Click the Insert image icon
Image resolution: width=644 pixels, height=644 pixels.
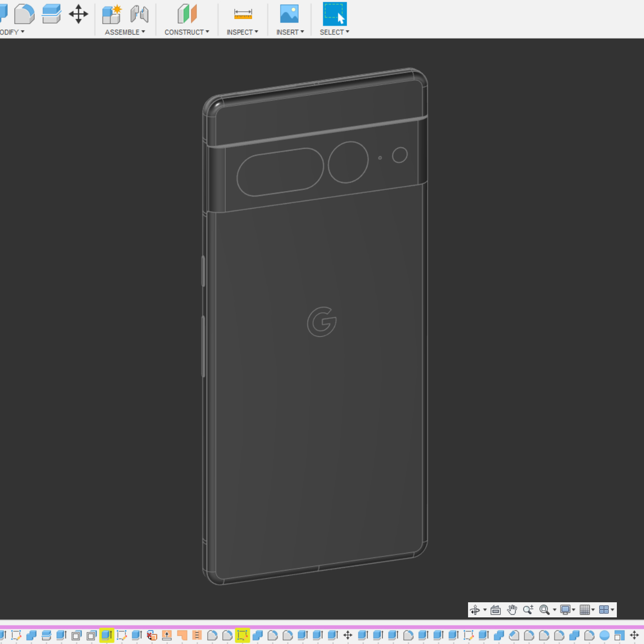click(x=289, y=14)
